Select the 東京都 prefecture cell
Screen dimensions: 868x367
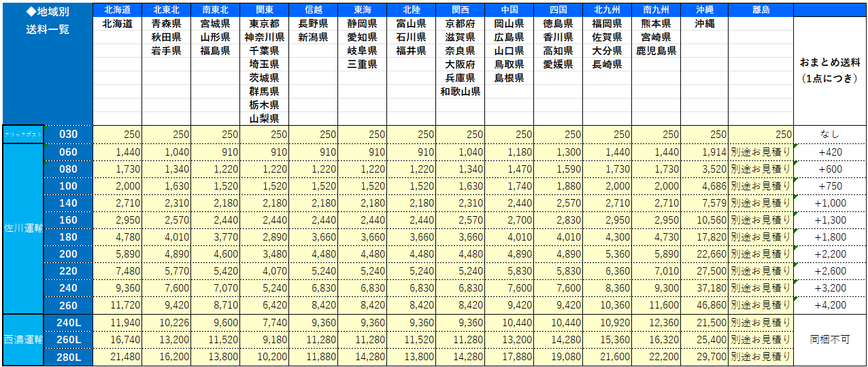pos(264,23)
